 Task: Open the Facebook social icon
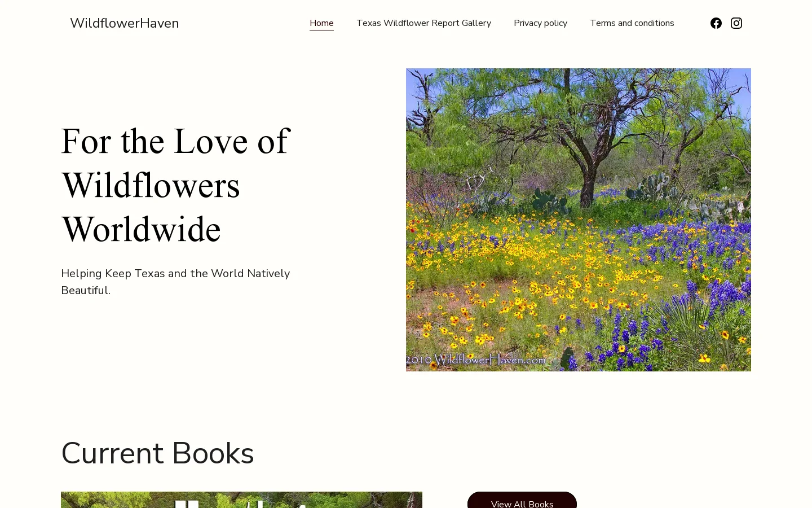click(716, 23)
